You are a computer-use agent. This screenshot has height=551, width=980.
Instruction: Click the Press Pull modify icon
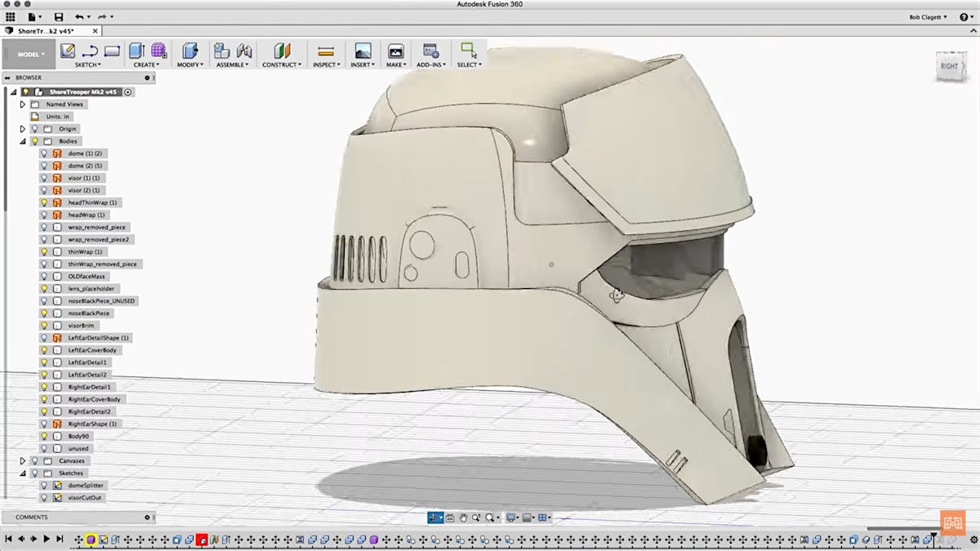pyautogui.click(x=190, y=51)
